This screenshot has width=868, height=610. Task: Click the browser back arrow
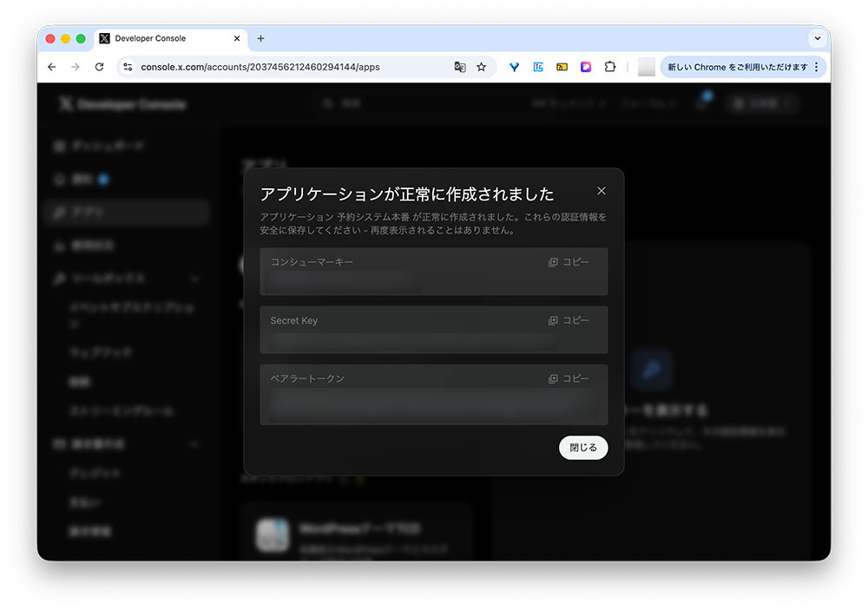tap(52, 67)
